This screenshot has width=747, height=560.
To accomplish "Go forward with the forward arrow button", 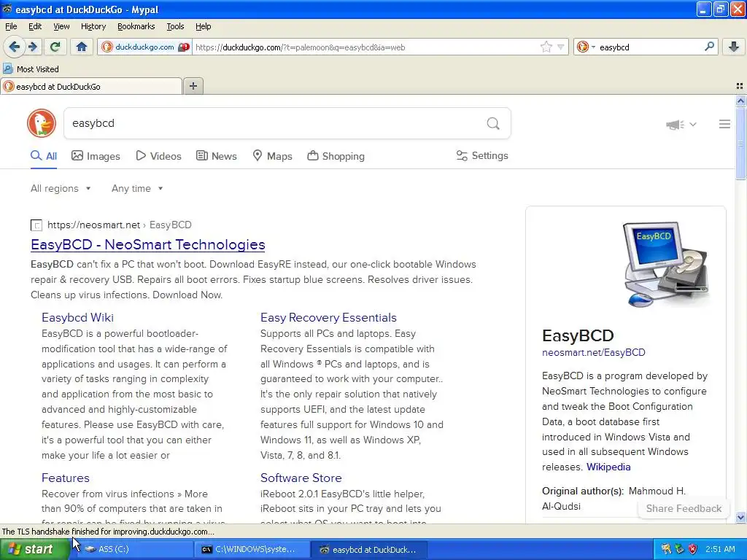I will [32, 47].
